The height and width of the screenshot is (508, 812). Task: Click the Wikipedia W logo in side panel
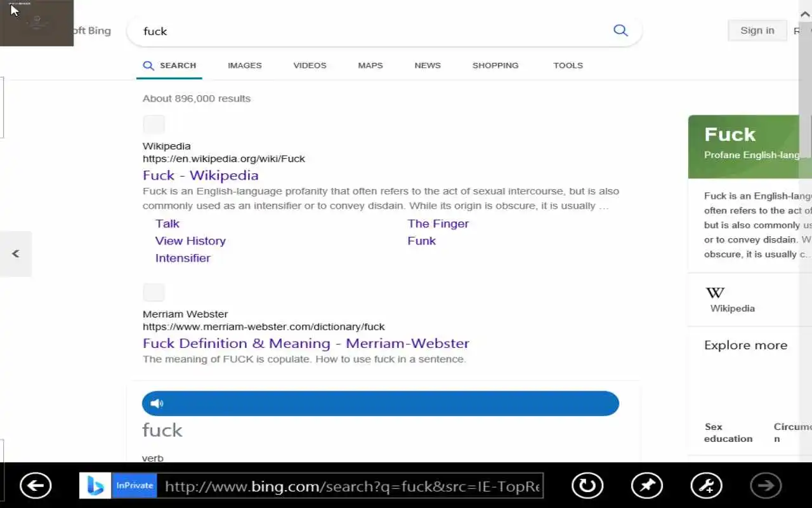pos(715,293)
